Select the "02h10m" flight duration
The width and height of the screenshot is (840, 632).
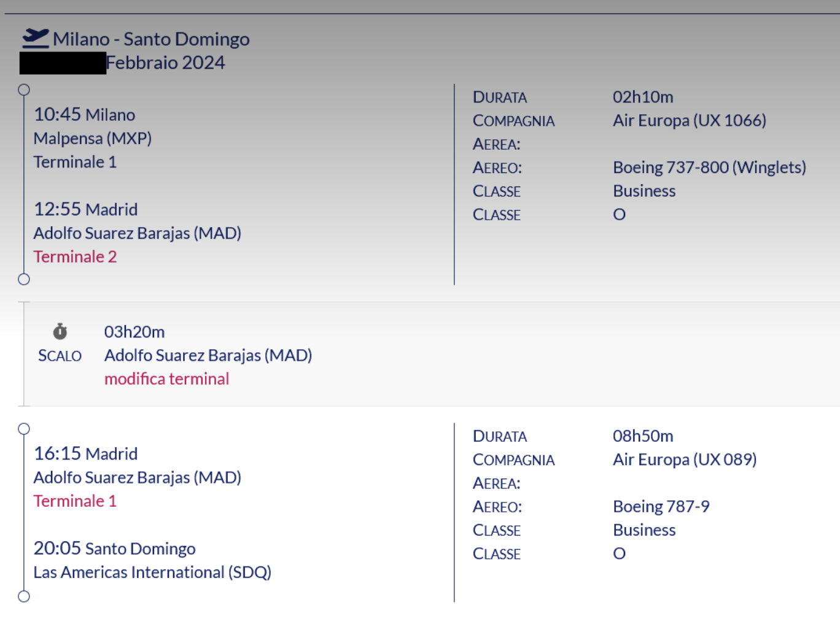point(643,97)
